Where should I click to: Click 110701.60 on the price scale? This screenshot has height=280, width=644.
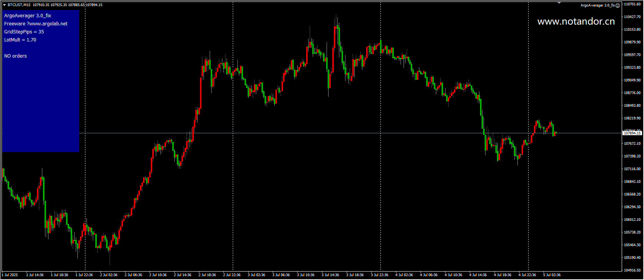632,4
